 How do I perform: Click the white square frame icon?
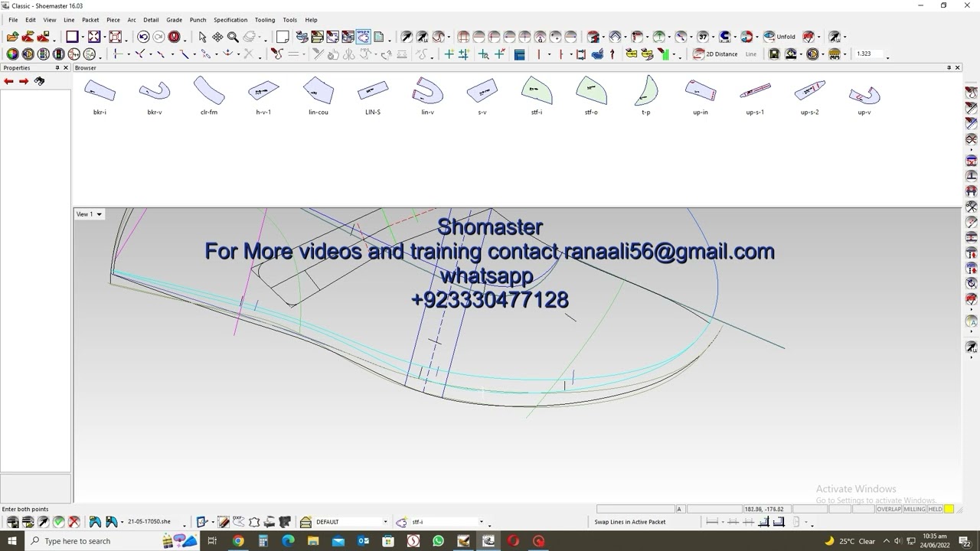tap(72, 37)
